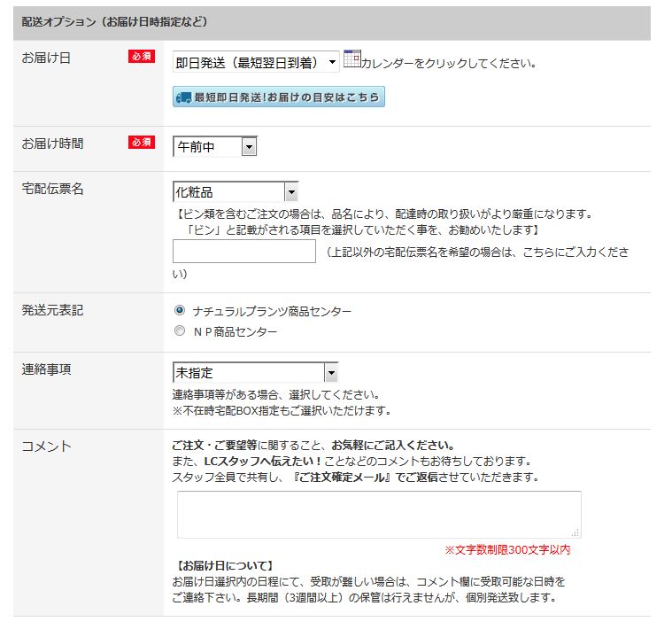Open the 連絡事項 dropdown showing 未指定
Screen dimensions: 672x637
point(255,372)
